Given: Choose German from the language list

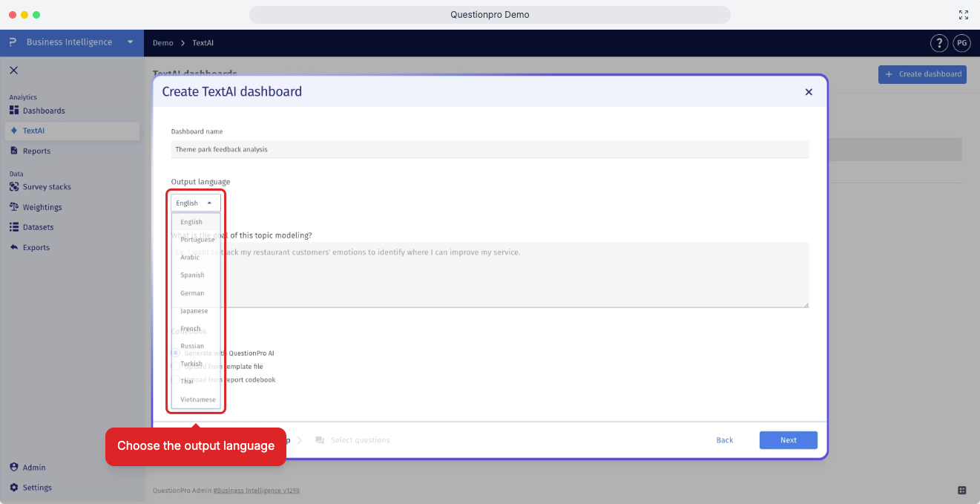Looking at the screenshot, I should click(196, 293).
